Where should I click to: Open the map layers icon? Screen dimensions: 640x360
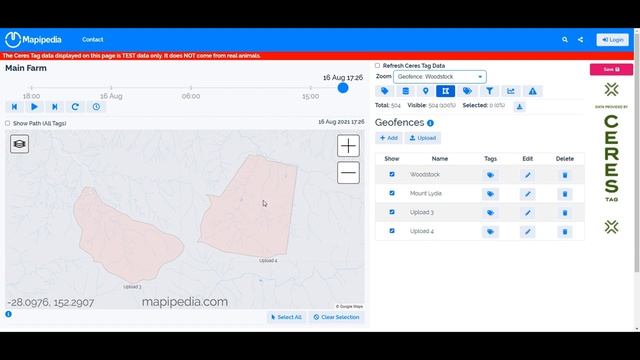click(x=20, y=144)
